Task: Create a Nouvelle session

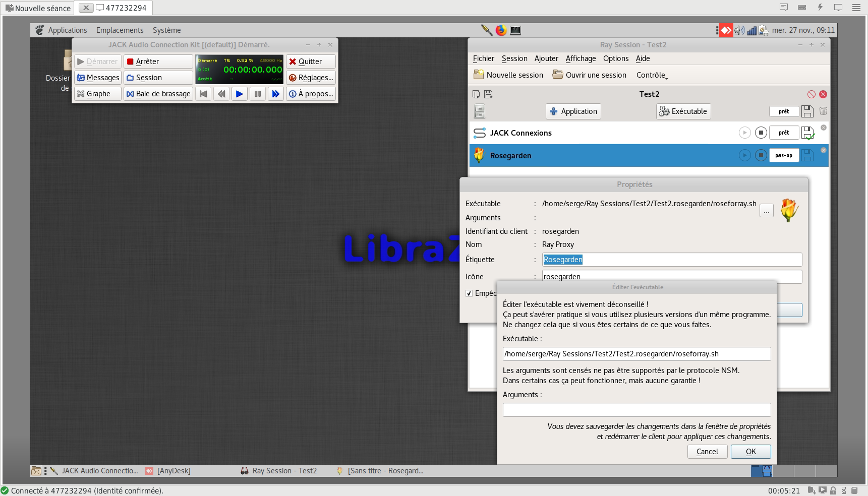Action: pos(508,75)
